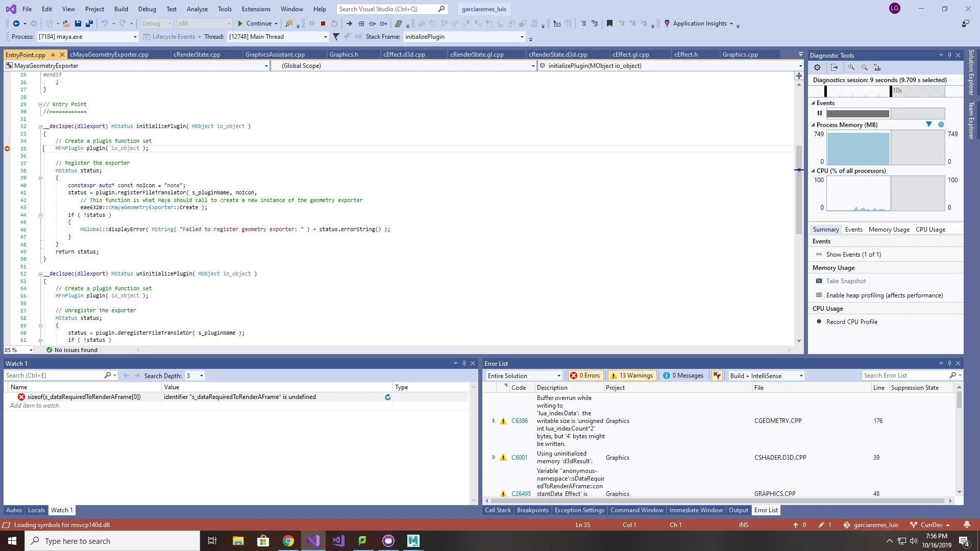Pin the EntryPoint.cpp tab
980x551 pixels.
pyautogui.click(x=53, y=55)
